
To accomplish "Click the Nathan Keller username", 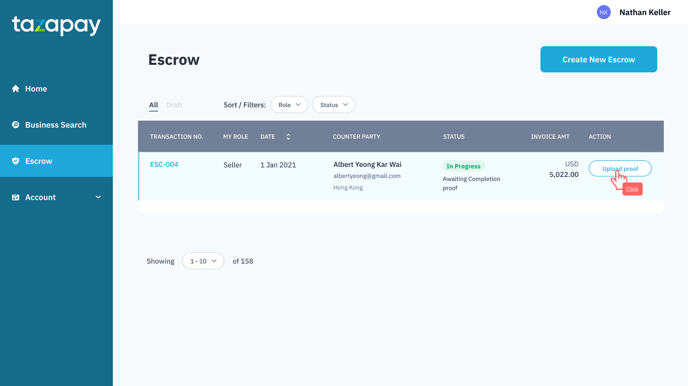I will pos(645,12).
